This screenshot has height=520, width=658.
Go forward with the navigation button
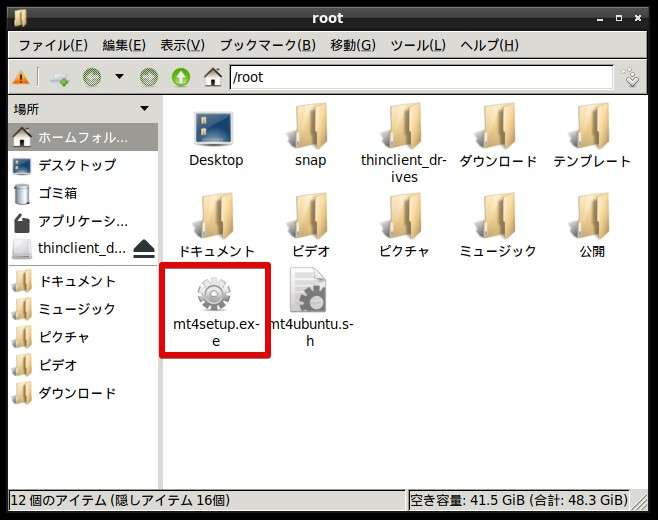(149, 78)
